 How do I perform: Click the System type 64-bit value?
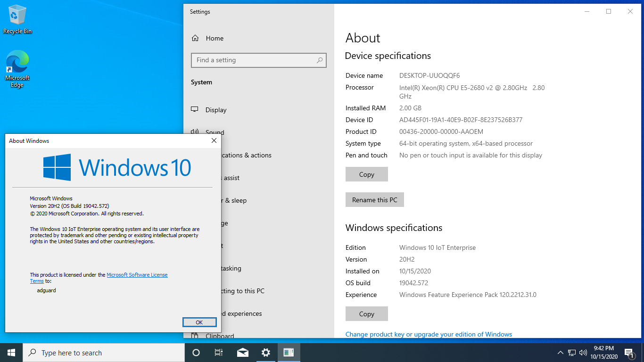466,143
